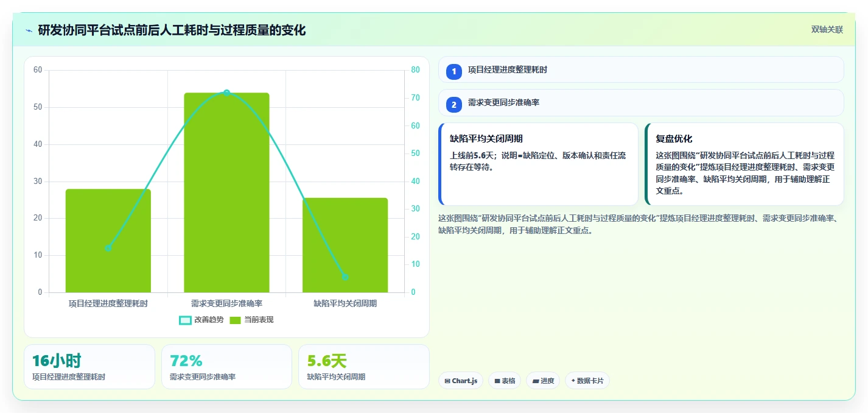Click the text 上线前5.6天 in the card
This screenshot has height=413, width=868.
(471, 155)
